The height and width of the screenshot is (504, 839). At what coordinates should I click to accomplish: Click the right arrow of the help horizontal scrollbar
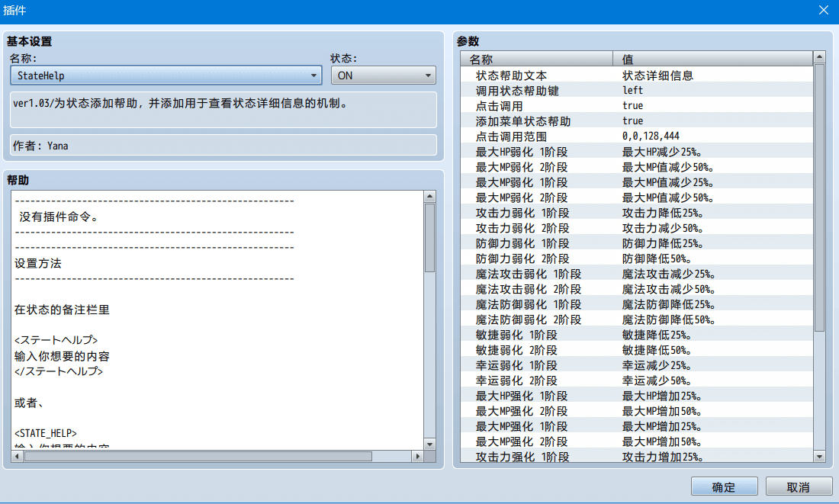417,457
